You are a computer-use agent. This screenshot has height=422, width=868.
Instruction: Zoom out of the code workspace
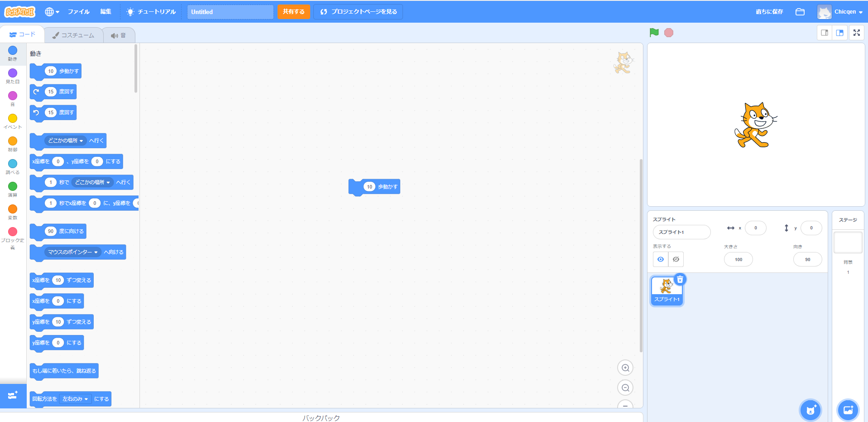coord(625,388)
